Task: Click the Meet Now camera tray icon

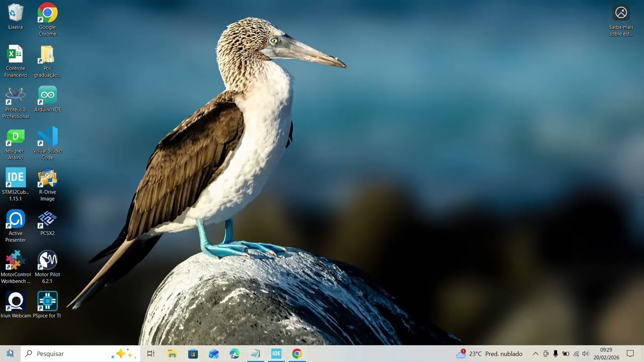Action: pos(546,353)
